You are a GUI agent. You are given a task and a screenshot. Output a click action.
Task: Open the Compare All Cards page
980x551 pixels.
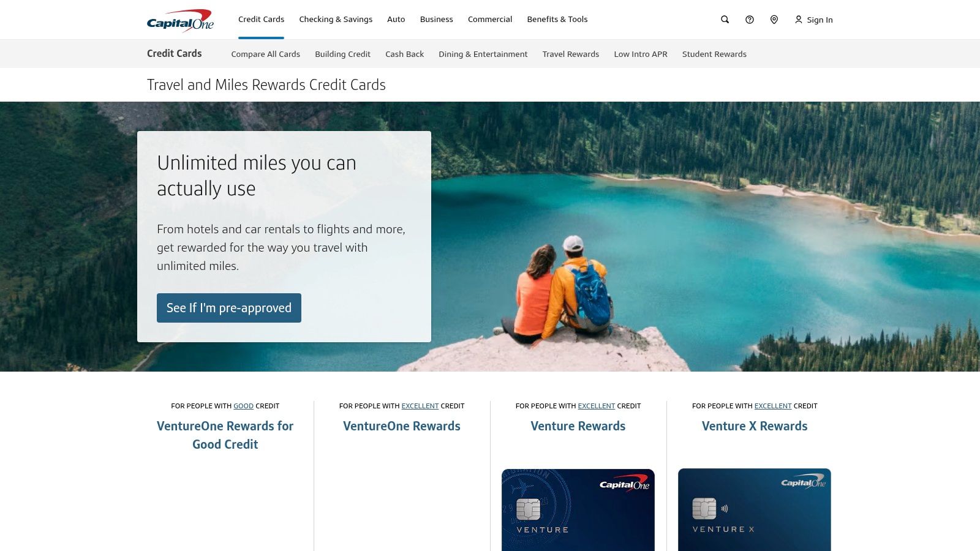tap(265, 54)
